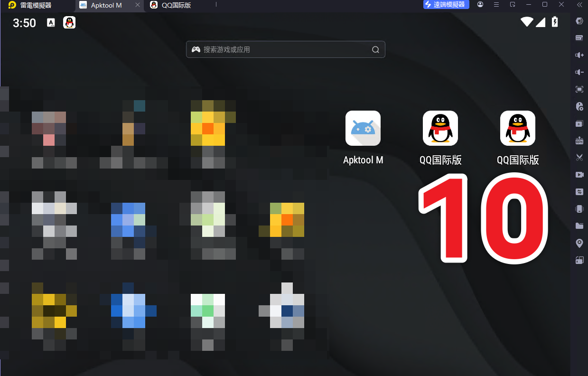Click the settings hexagon icon in sidebar
The image size is (588, 376).
pos(579,21)
